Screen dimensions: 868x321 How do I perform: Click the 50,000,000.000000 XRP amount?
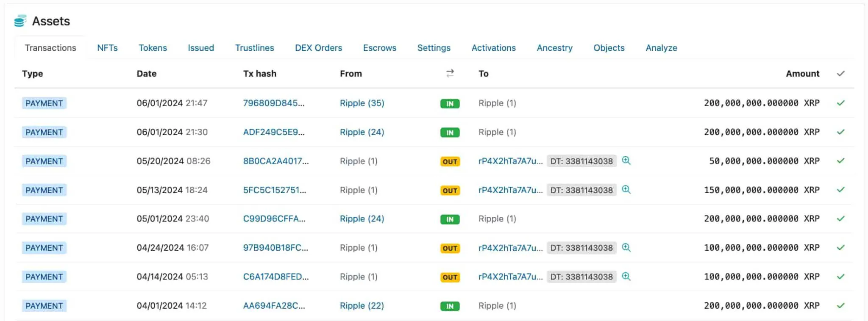(764, 161)
